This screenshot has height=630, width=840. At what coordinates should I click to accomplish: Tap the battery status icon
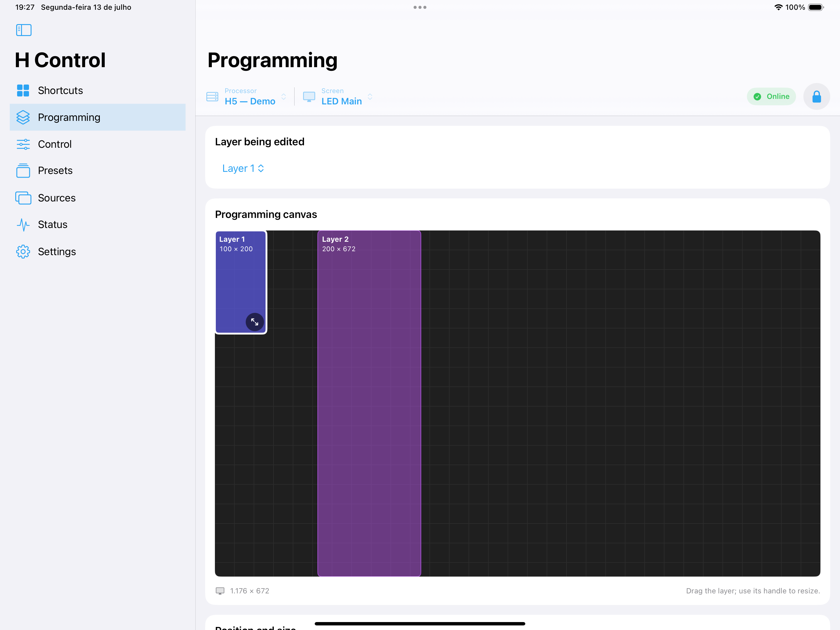coord(816,7)
